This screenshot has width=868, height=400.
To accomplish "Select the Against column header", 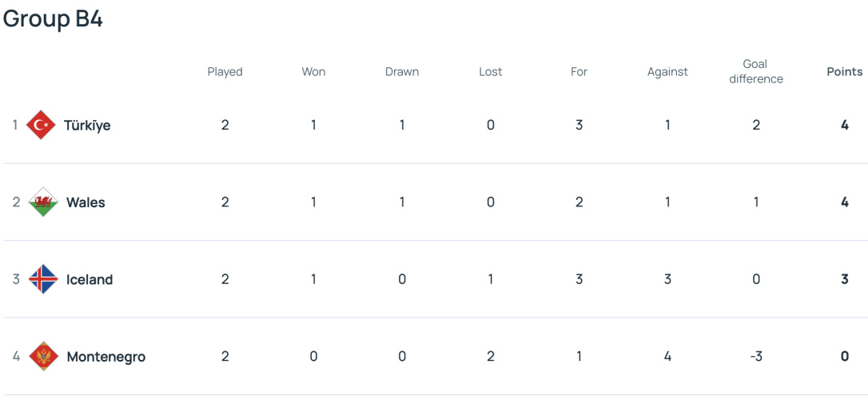I will [x=667, y=72].
